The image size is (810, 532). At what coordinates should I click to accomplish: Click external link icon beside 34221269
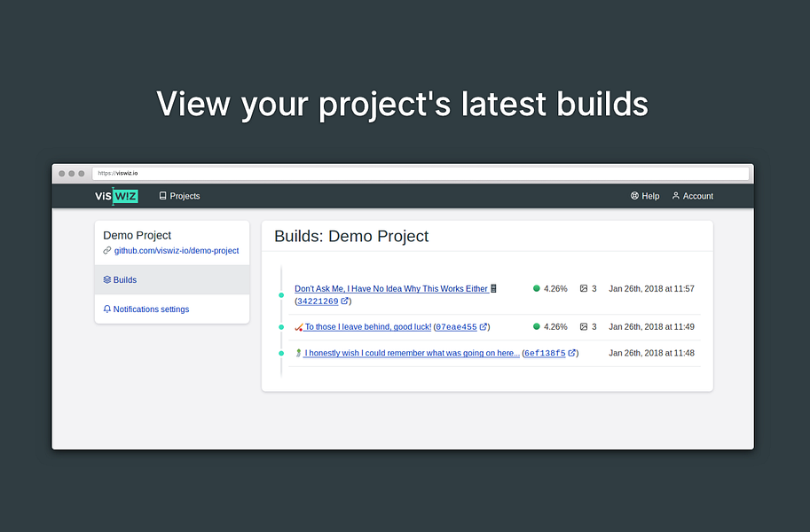(345, 301)
